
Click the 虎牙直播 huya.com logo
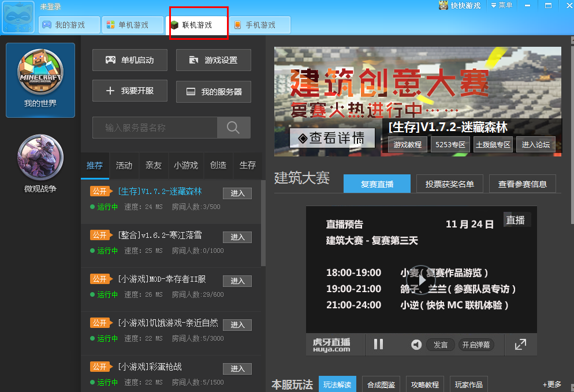click(331, 345)
